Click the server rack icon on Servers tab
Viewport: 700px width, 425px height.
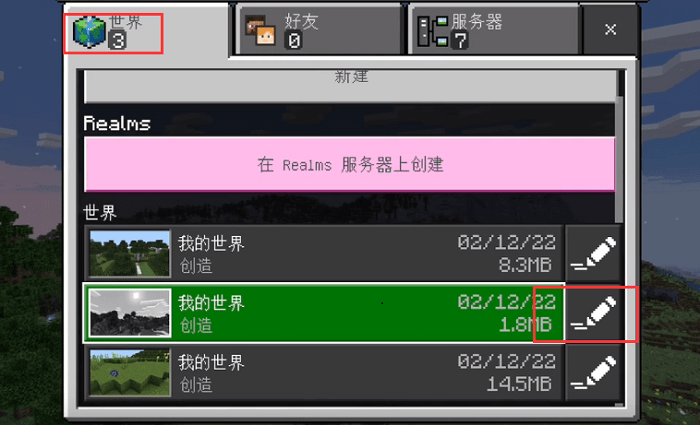432,31
